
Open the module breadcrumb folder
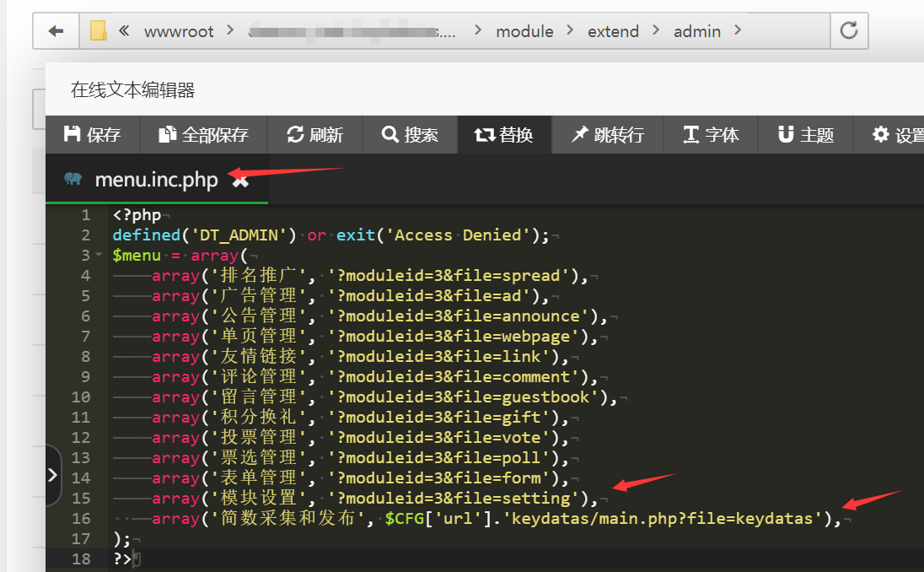pos(524,31)
